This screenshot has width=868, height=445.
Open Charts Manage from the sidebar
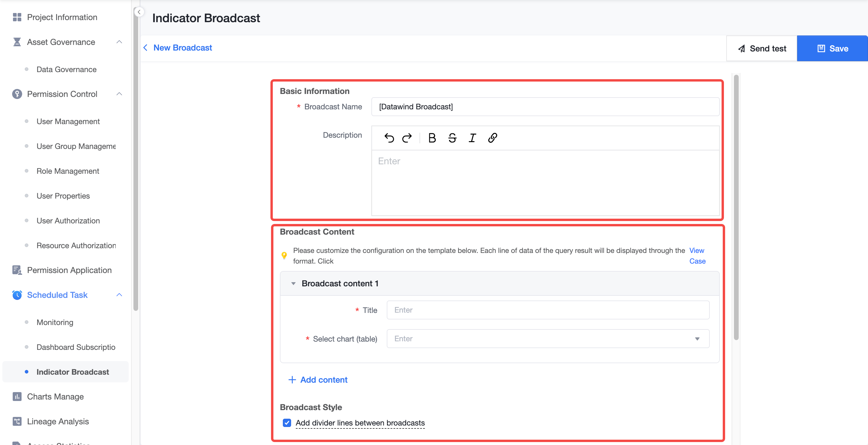pos(55,397)
